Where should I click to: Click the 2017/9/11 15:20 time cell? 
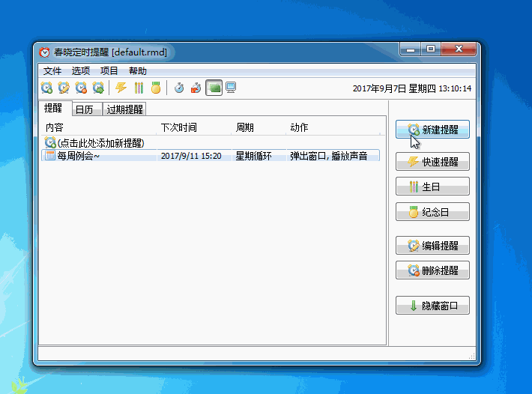pos(191,156)
